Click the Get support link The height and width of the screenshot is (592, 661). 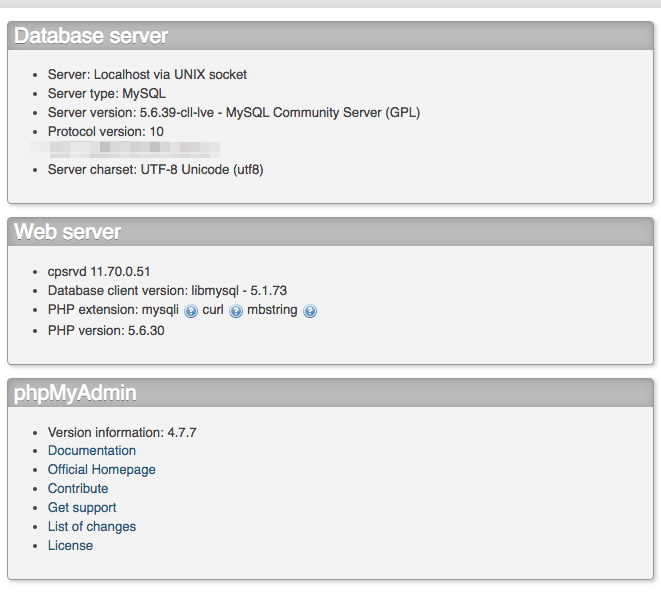click(82, 507)
